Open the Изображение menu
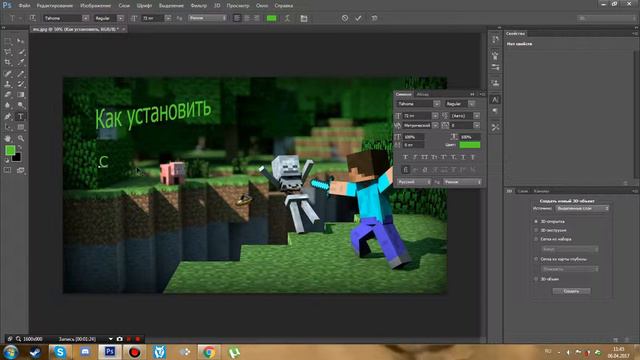 click(96, 6)
